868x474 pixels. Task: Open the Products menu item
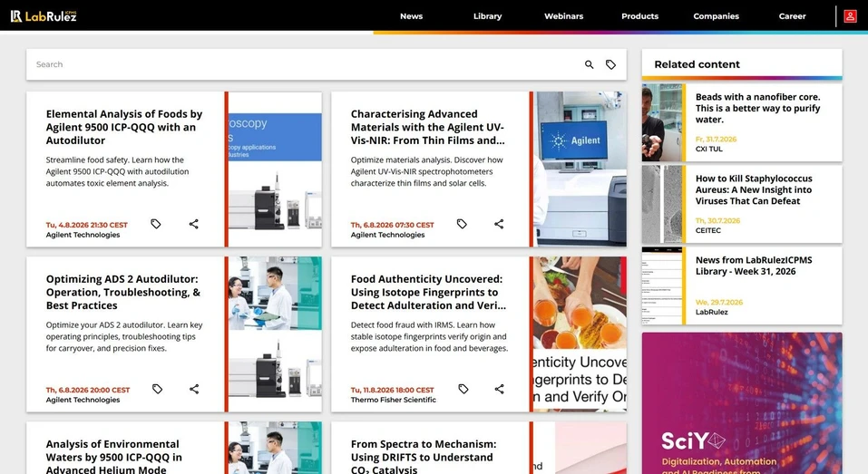tap(640, 16)
